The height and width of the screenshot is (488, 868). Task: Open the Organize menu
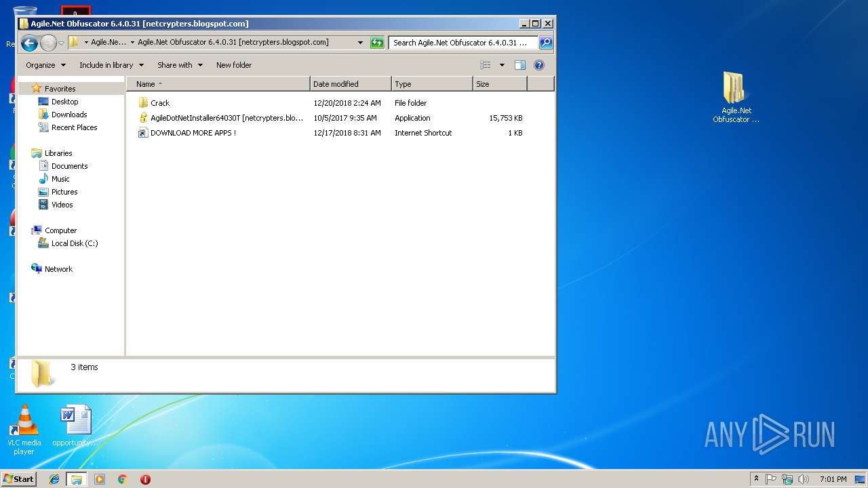click(x=45, y=65)
